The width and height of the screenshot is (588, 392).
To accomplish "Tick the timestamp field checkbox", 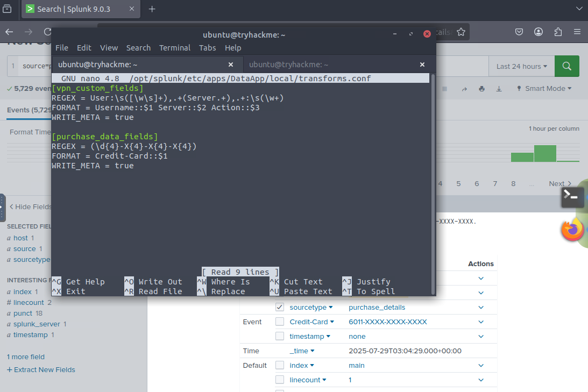I will pos(280,337).
